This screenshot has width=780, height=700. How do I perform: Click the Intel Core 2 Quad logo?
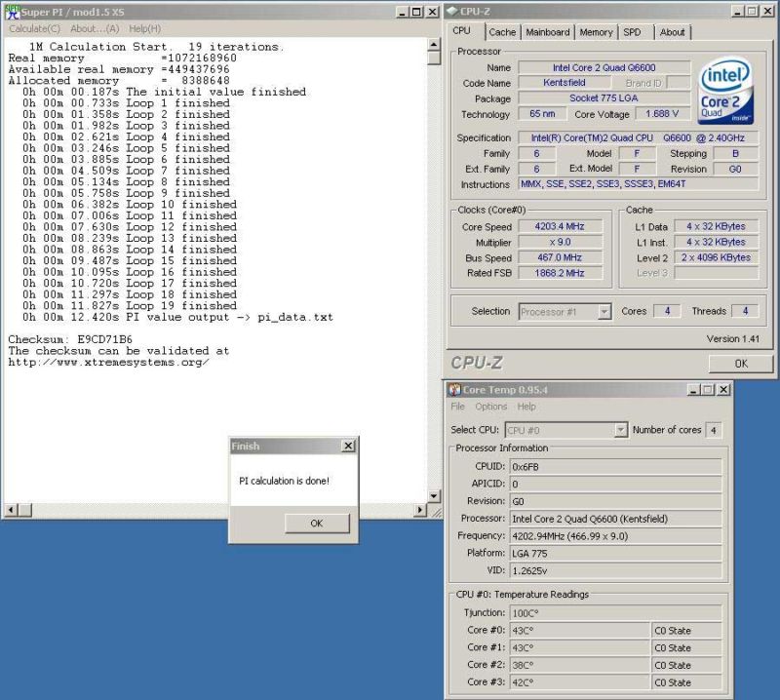[x=726, y=91]
